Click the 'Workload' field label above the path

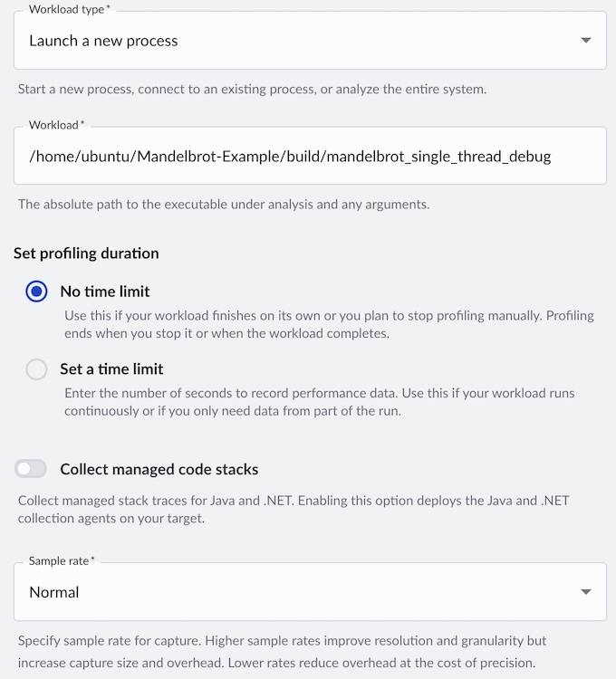[54, 124]
